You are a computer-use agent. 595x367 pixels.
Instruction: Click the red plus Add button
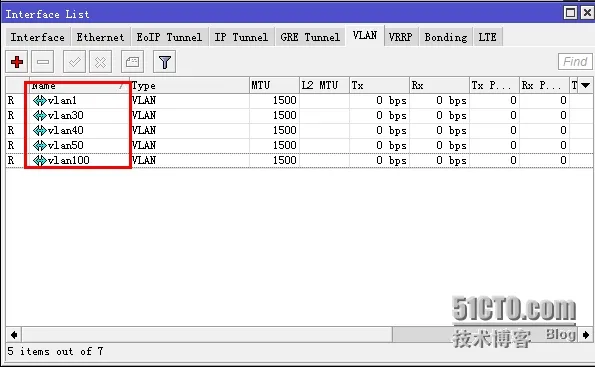click(x=17, y=61)
